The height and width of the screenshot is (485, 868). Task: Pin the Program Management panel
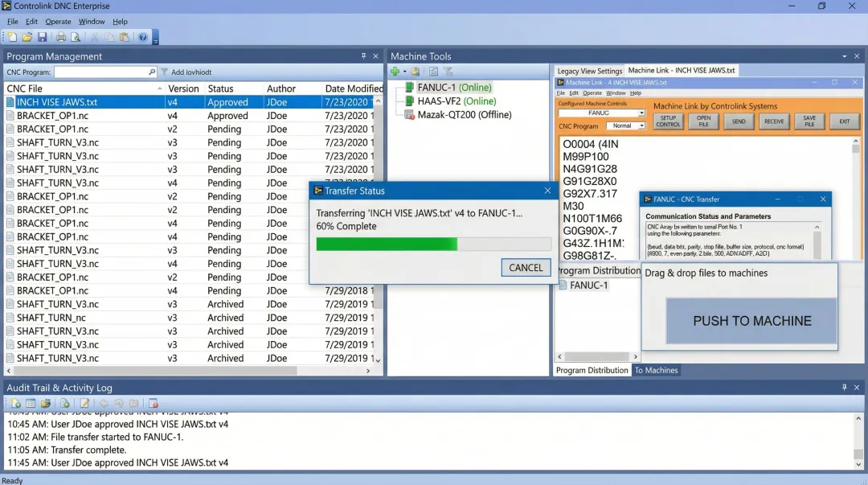362,56
